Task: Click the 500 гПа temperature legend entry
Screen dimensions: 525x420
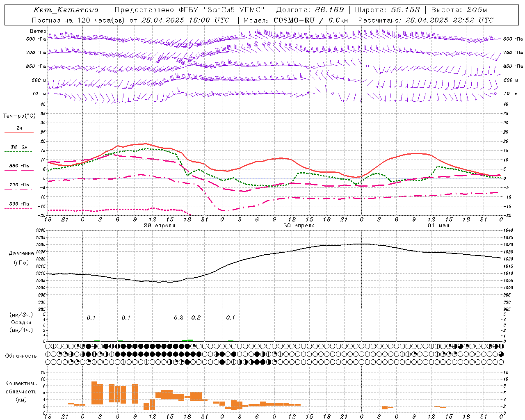Action: coord(19,204)
